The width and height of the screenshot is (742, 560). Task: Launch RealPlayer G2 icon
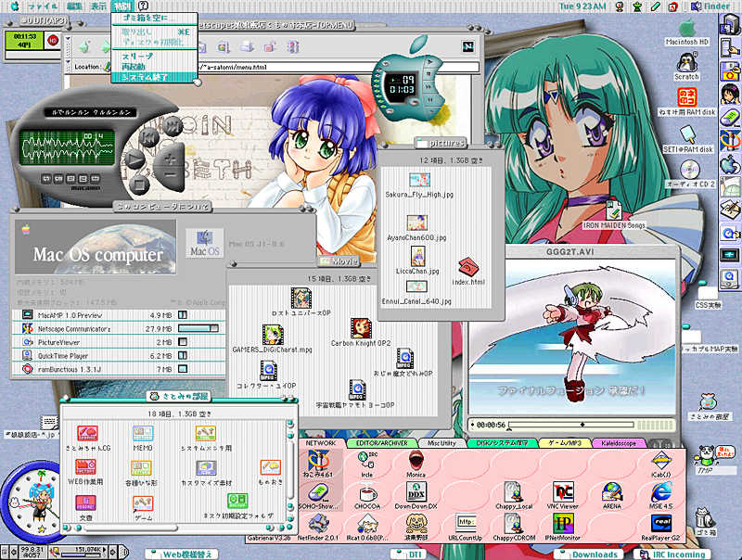pyautogui.click(x=661, y=524)
